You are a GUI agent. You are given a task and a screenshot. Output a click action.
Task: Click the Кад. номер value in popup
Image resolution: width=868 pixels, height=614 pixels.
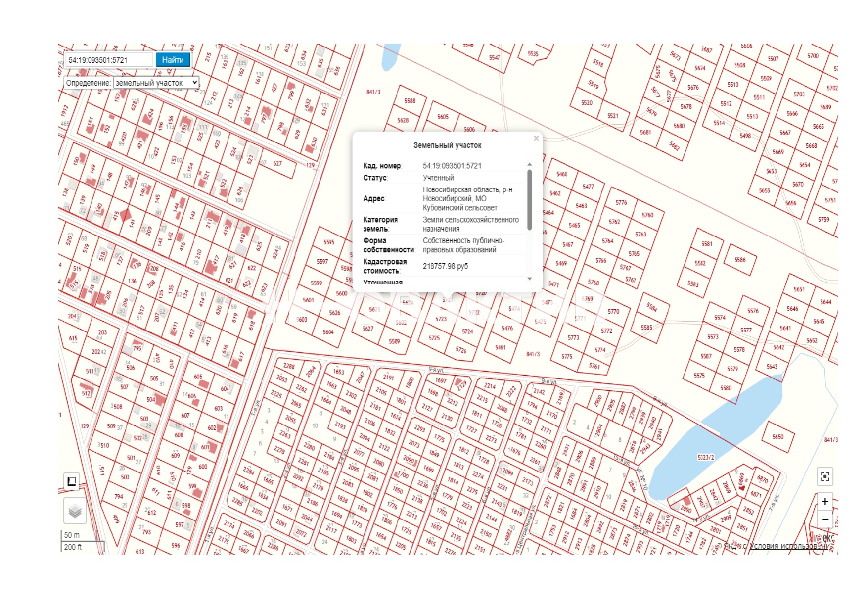[x=452, y=166]
